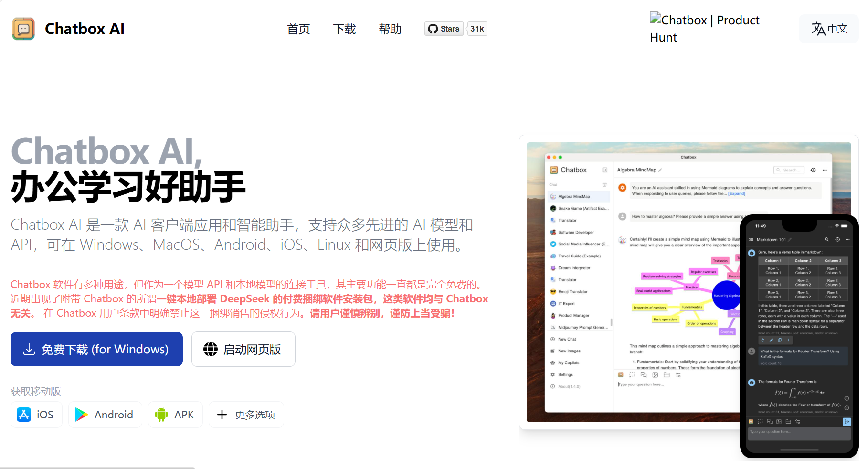
Task: Click the more options (⋯) icon in Chatbox
Action: tap(825, 170)
